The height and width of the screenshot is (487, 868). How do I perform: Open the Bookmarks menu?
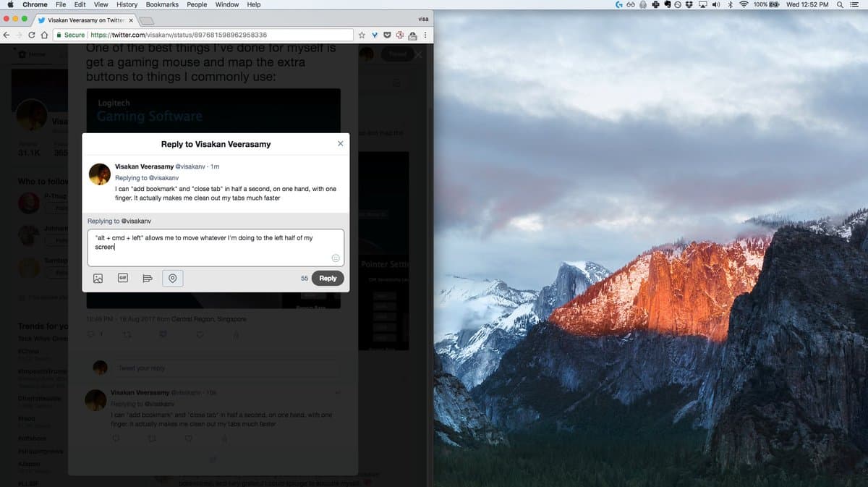point(162,4)
